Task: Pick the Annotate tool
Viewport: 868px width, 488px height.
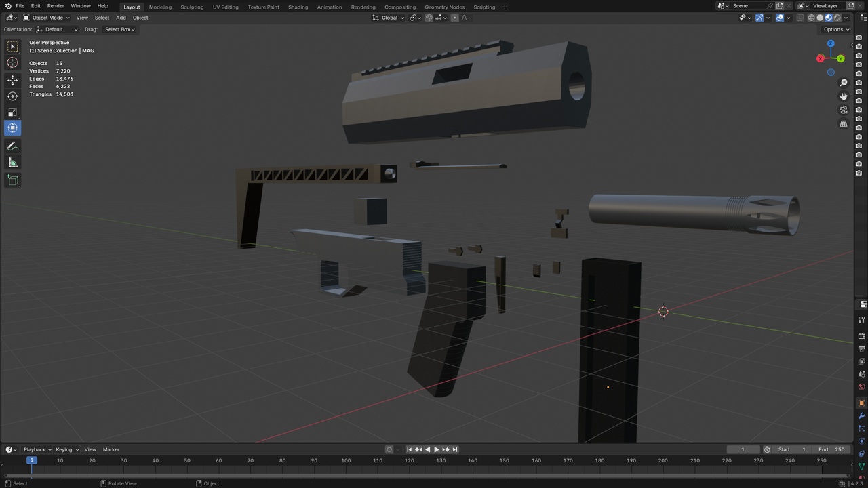Action: click(12, 146)
